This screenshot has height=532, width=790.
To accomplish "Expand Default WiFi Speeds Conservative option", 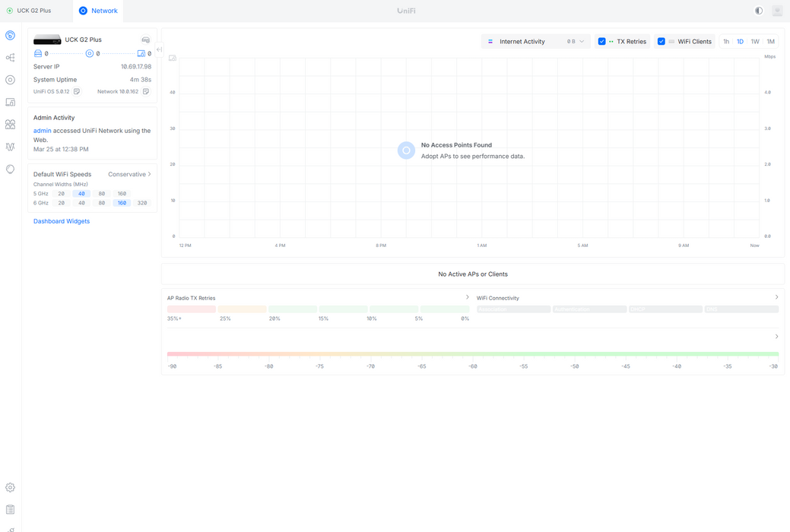I will 129,174.
